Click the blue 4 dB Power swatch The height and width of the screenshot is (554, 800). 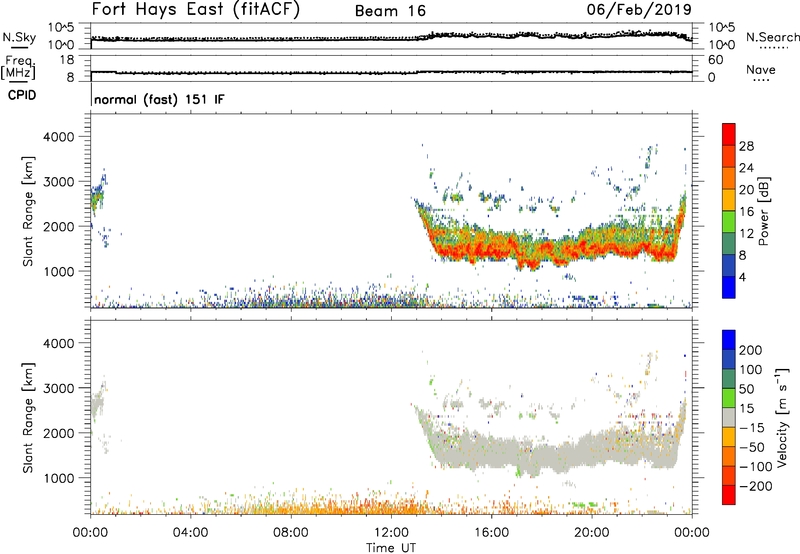coord(729,287)
